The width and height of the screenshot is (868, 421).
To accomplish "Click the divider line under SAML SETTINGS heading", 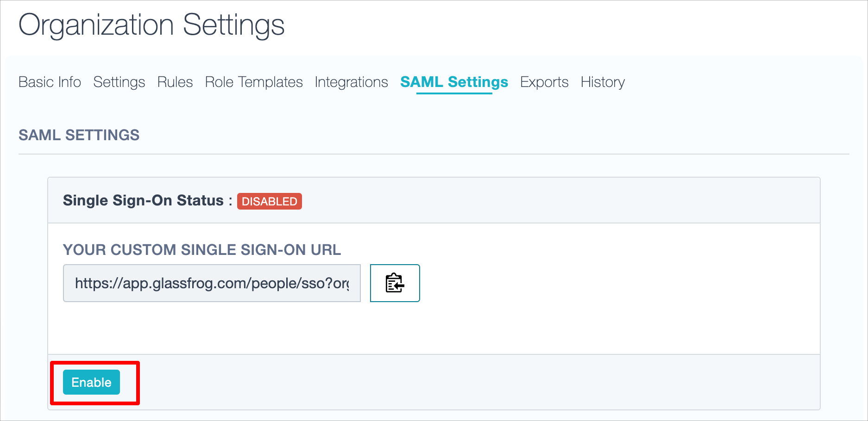I will click(434, 154).
